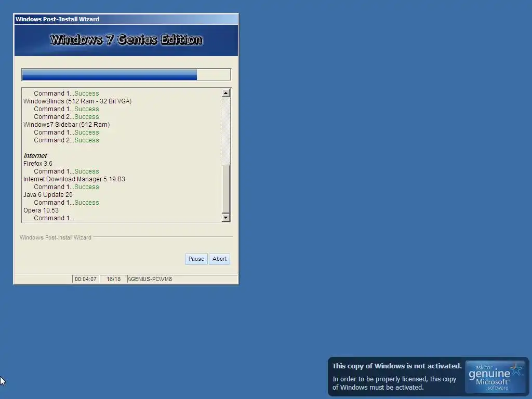
Task: Click the Windows Post-Install Wizard title bar
Action: 126,19
